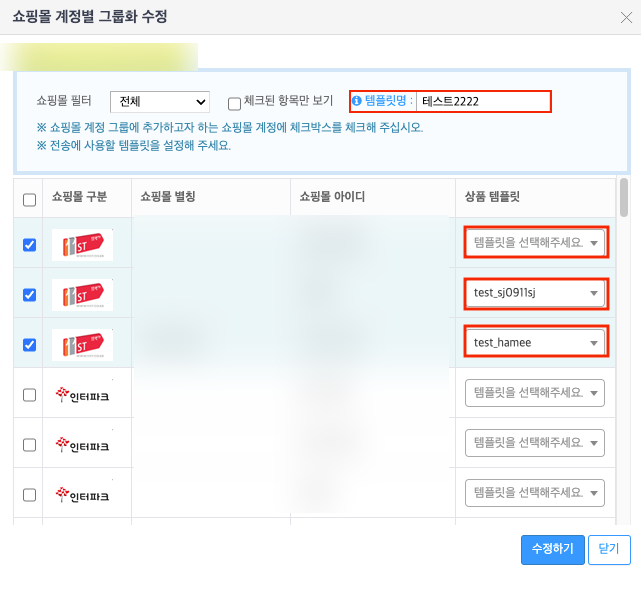The image size is (641, 591).
Task: Toggle 체크된 항목만 보기 checkbox
Action: 234,104
